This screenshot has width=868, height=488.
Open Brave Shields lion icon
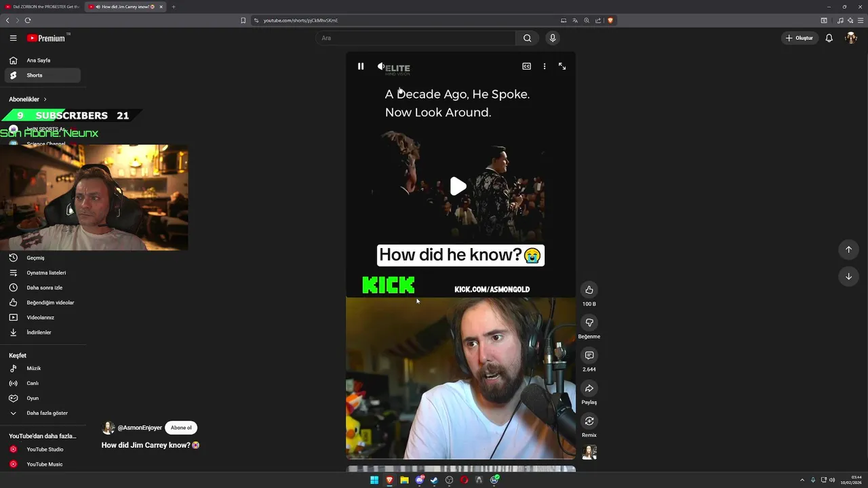610,20
